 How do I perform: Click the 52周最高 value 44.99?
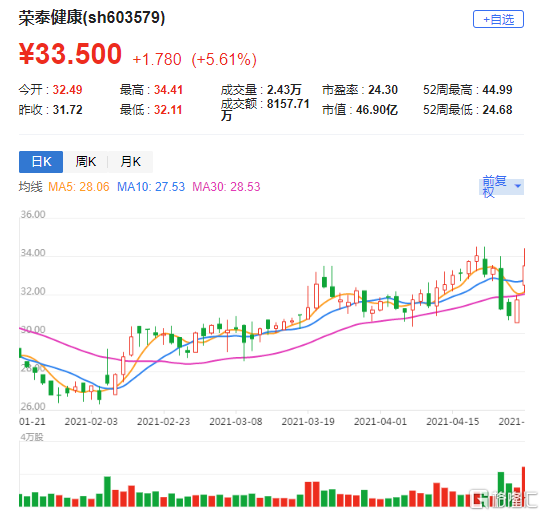point(497,90)
